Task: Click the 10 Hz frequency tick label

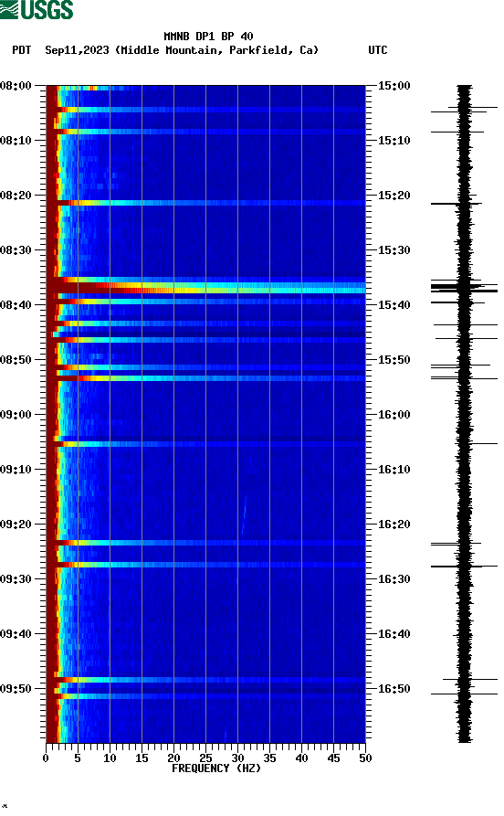Action: coord(110,758)
